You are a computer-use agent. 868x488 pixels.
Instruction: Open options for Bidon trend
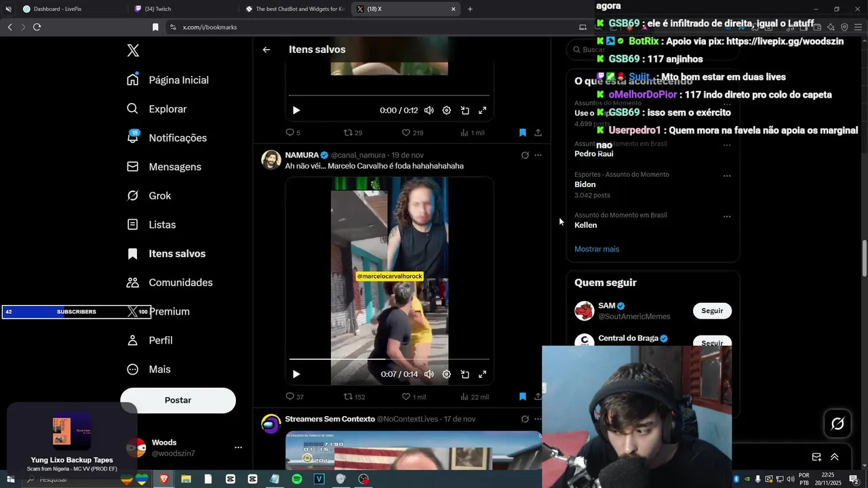[727, 176]
